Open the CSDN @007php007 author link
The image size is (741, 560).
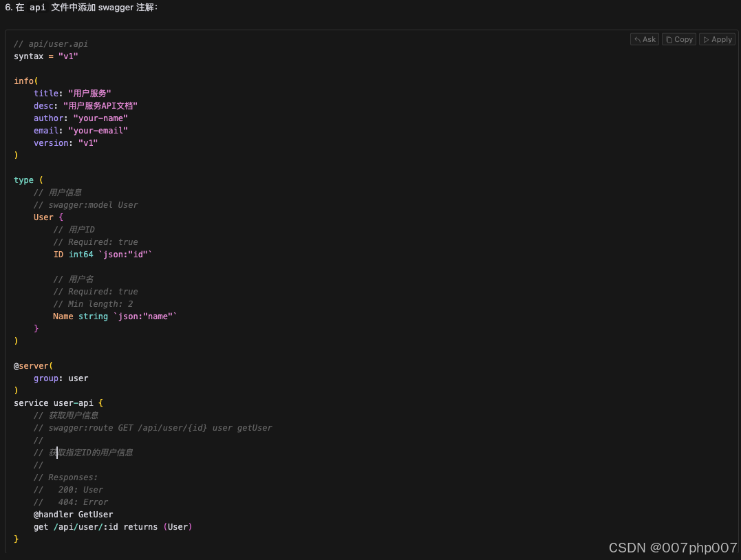pos(672,548)
